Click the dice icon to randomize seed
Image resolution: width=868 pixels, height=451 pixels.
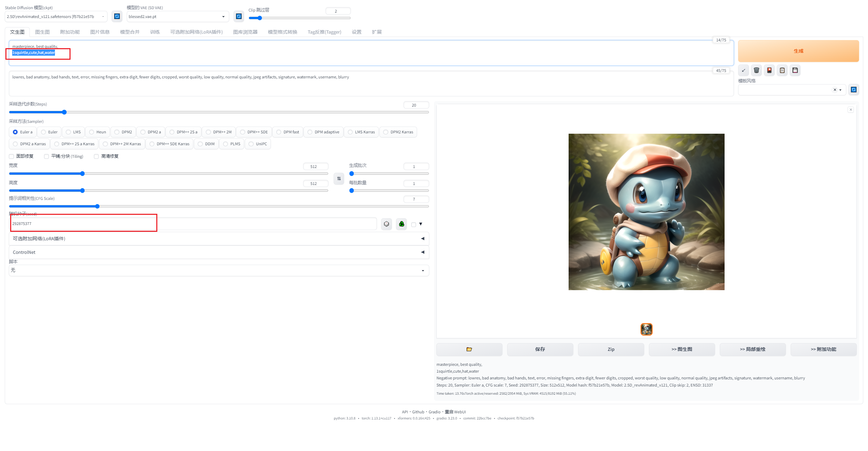point(386,224)
